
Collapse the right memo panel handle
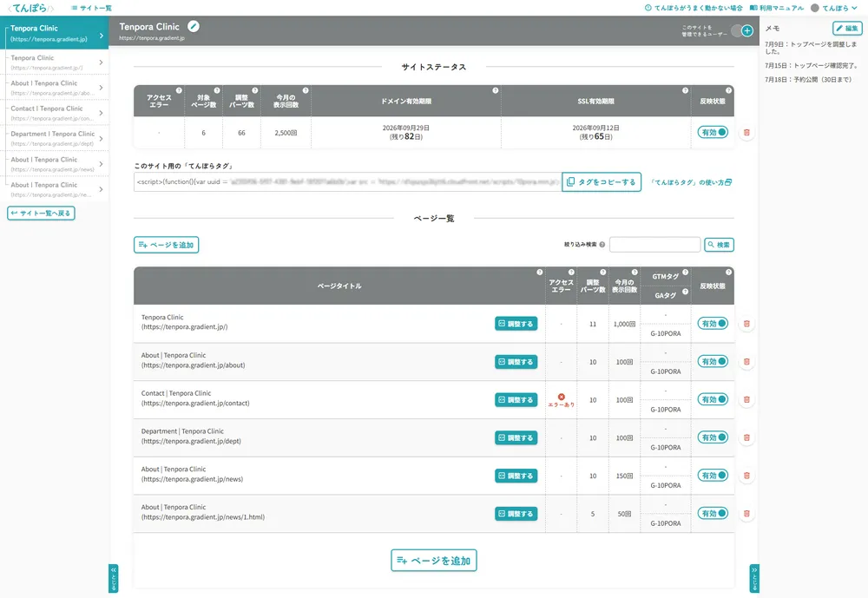point(754,579)
